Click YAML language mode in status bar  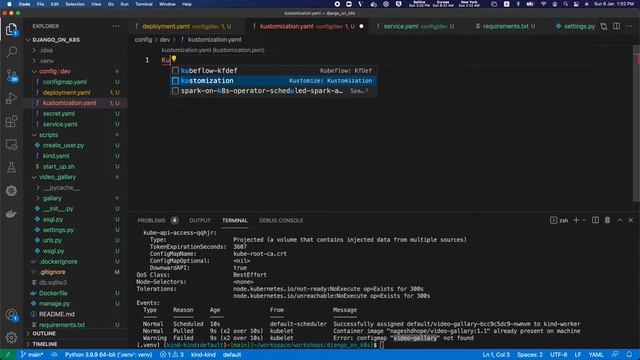(596, 354)
